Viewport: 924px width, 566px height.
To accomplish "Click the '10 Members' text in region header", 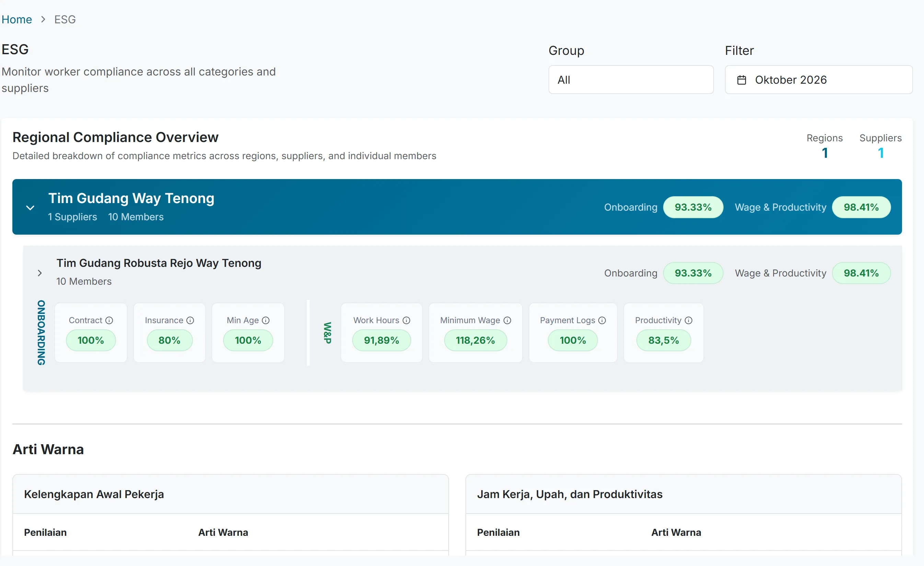I will [x=136, y=217].
